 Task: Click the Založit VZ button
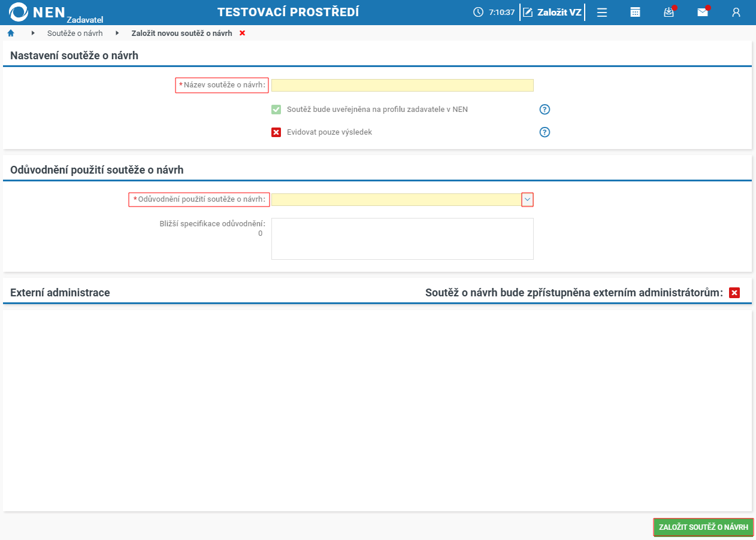click(552, 12)
